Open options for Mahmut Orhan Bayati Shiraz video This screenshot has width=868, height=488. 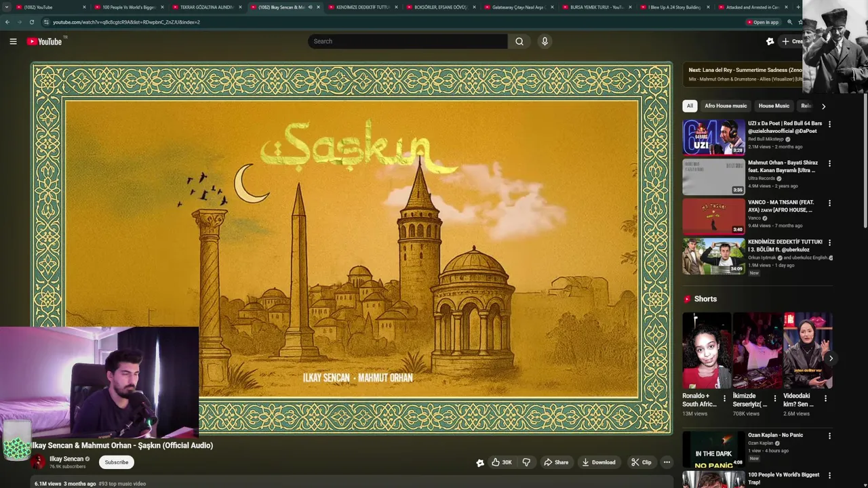click(x=829, y=164)
